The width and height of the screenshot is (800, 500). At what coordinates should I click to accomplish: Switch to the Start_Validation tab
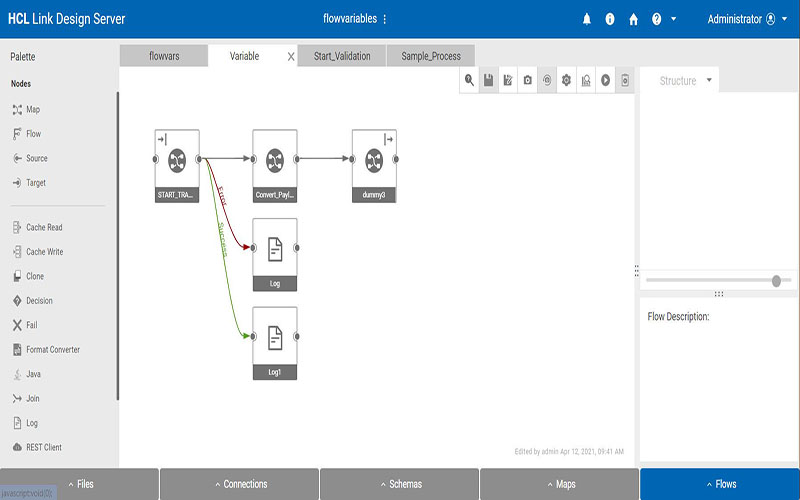[342, 56]
